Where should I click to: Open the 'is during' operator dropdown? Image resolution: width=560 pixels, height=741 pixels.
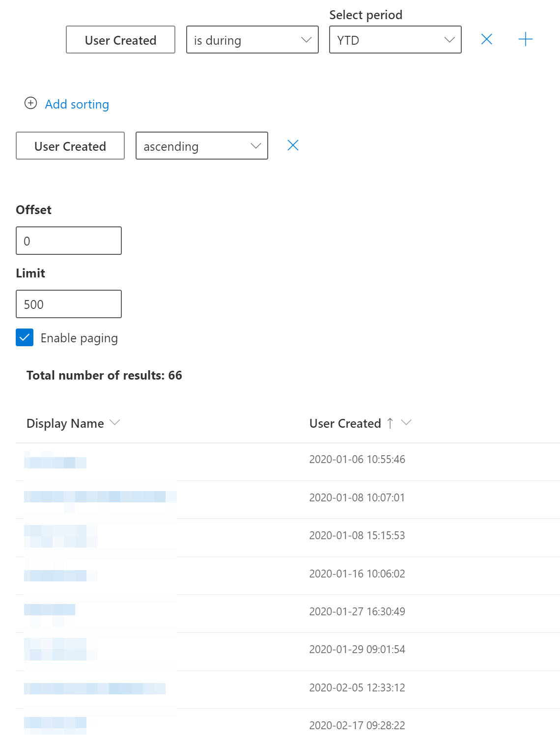(252, 40)
